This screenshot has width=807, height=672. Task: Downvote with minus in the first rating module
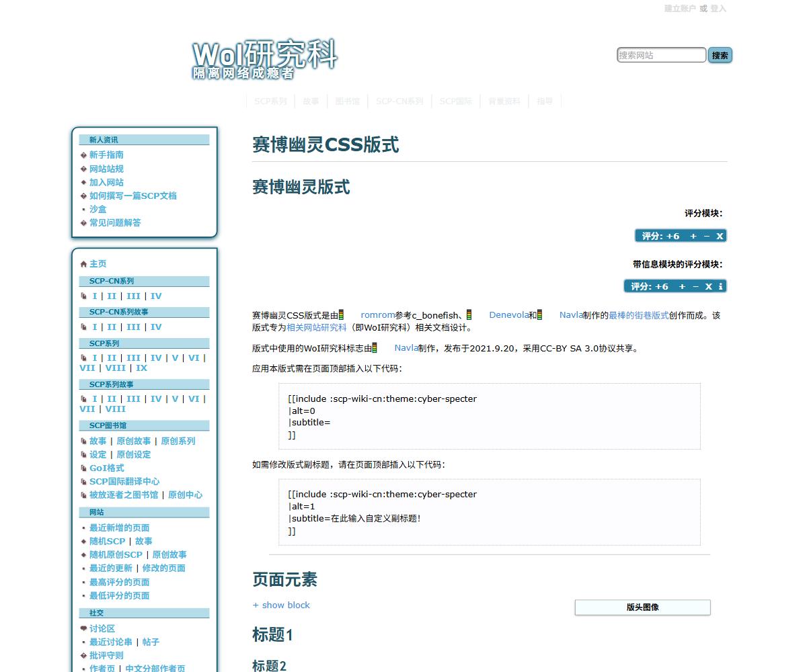(706, 236)
